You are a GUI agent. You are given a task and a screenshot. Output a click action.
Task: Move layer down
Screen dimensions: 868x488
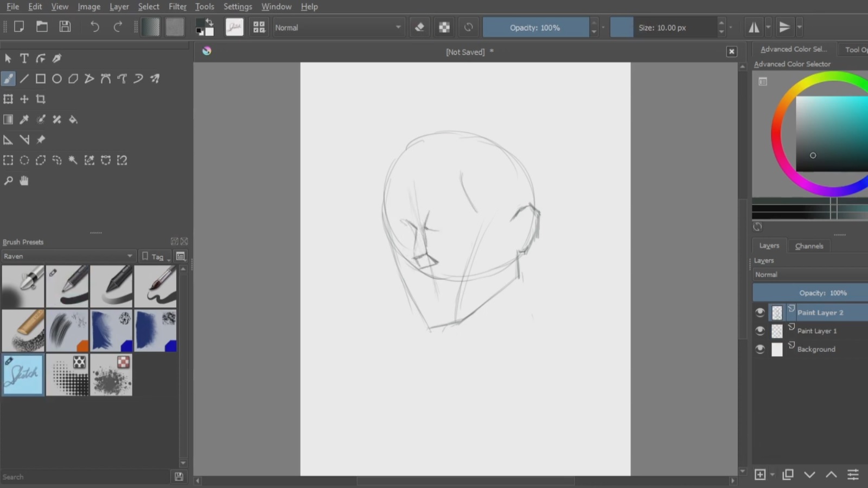809,474
